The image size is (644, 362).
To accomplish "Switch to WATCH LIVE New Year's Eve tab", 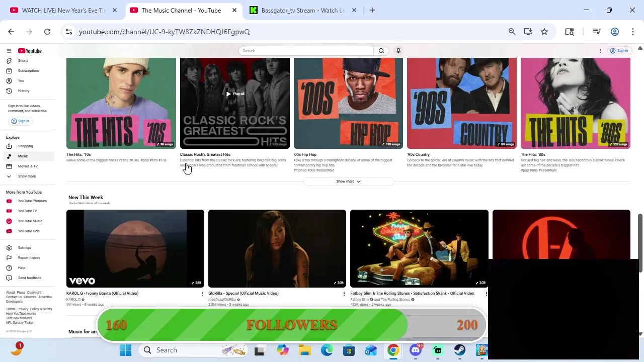I will tap(64, 10).
